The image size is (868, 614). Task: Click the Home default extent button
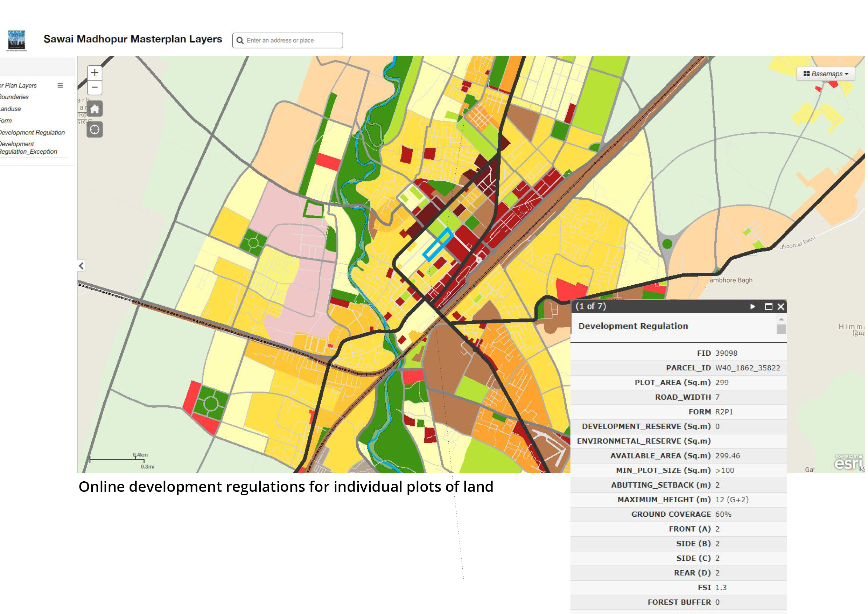[94, 109]
